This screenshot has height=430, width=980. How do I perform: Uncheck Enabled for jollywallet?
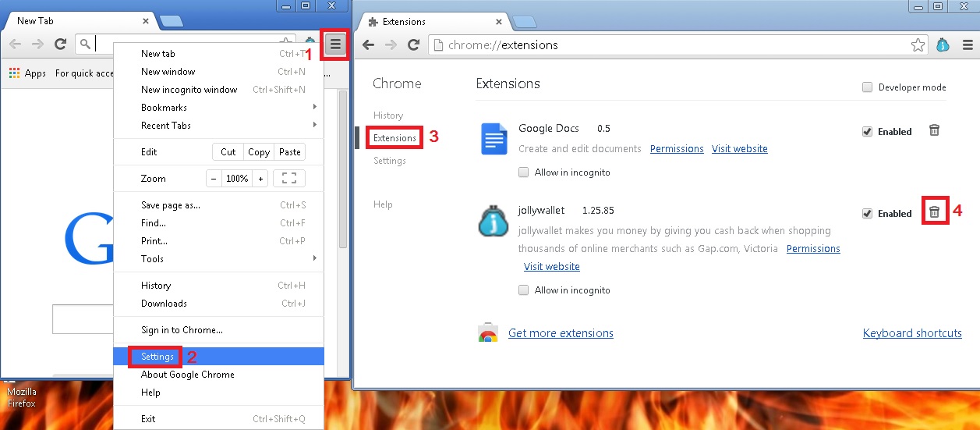[867, 213]
